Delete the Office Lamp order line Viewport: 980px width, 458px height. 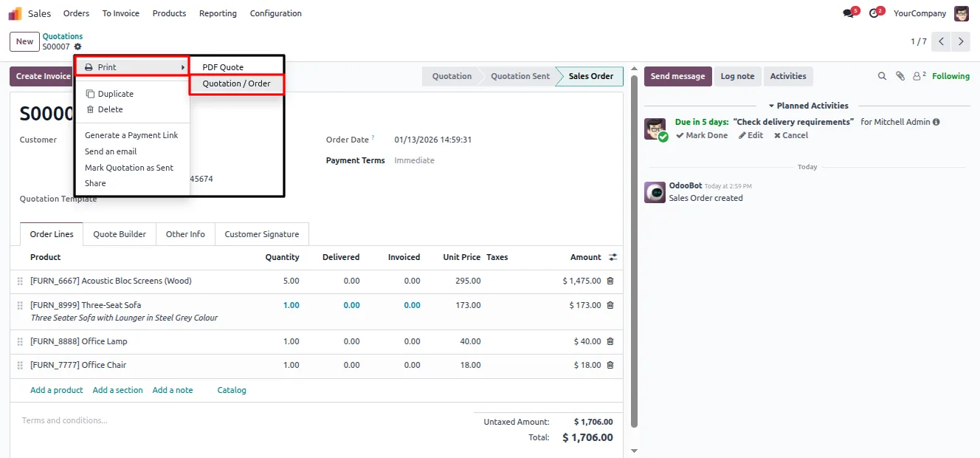click(x=610, y=341)
